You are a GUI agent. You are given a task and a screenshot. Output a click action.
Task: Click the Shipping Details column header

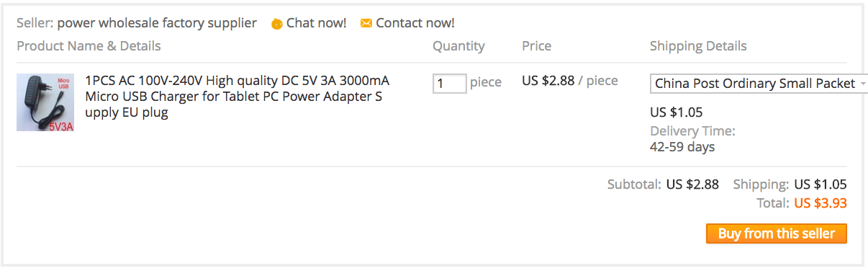698,46
